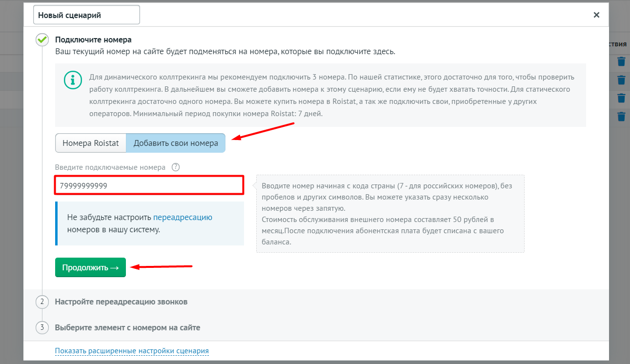The height and width of the screenshot is (364, 630).
Task: Select the "Добавить свои номера" tab
Action: click(x=176, y=143)
